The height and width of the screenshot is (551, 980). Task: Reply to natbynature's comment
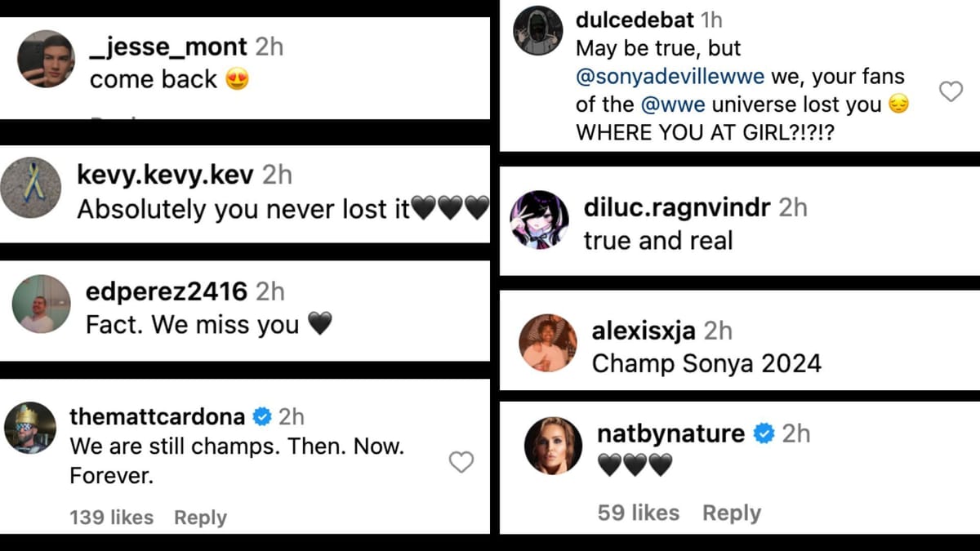[x=732, y=513]
